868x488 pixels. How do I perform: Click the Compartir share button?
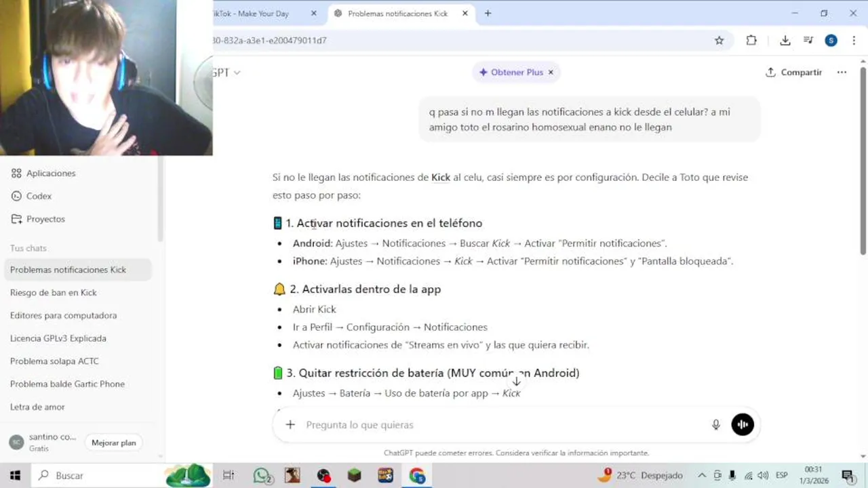[793, 73]
